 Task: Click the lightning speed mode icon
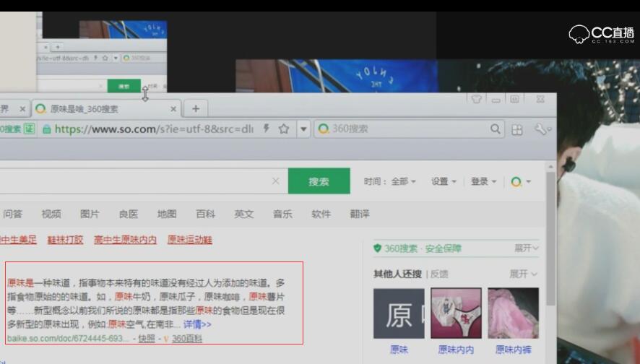(266, 129)
